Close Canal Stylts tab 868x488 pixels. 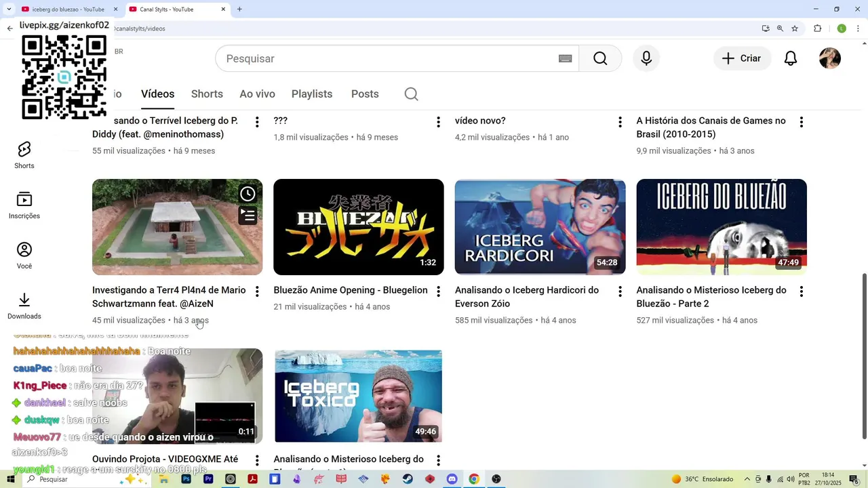click(x=223, y=9)
